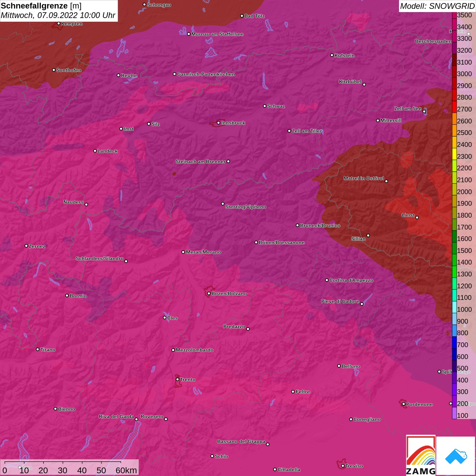The image size is (476, 476).
Task: Click the Modell: SNOWGRID label
Action: pyautogui.click(x=437, y=6)
